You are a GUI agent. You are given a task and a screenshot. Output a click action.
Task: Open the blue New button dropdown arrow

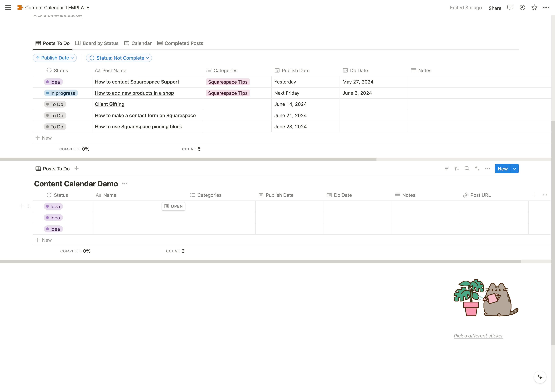tap(515, 169)
